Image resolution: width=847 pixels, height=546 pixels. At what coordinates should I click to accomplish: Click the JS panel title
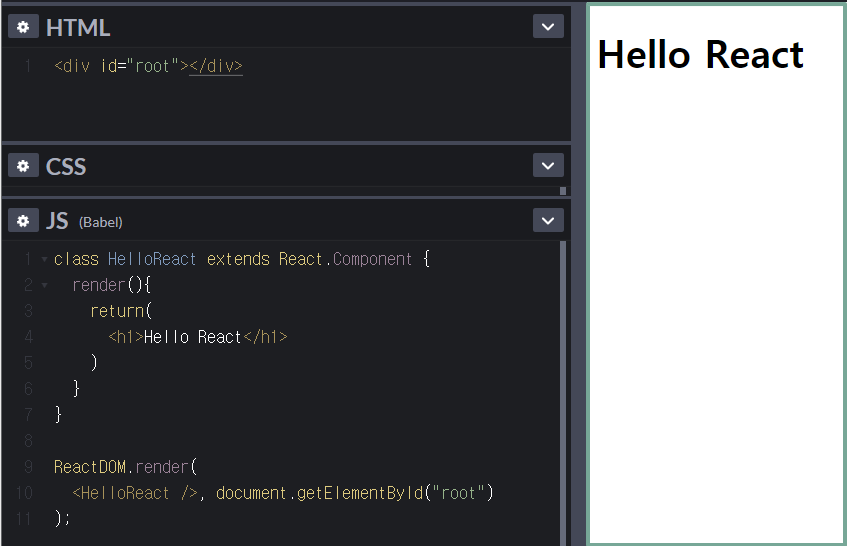click(x=57, y=221)
